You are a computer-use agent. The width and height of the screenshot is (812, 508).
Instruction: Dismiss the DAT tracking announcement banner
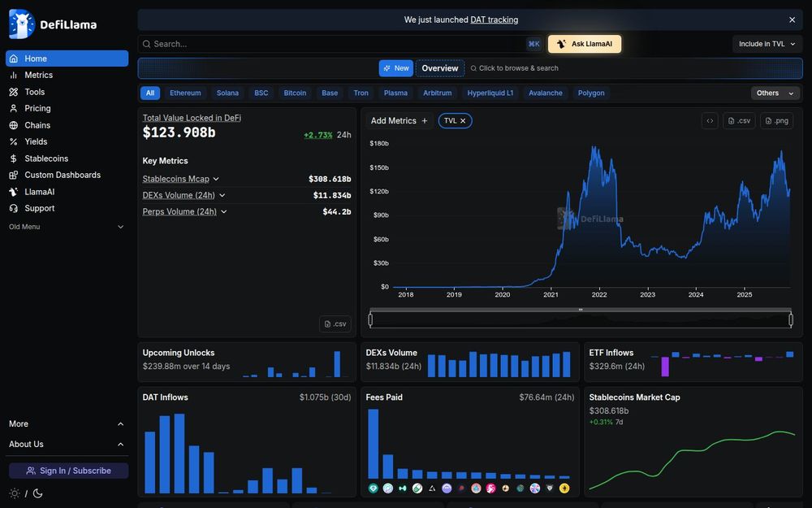(792, 20)
